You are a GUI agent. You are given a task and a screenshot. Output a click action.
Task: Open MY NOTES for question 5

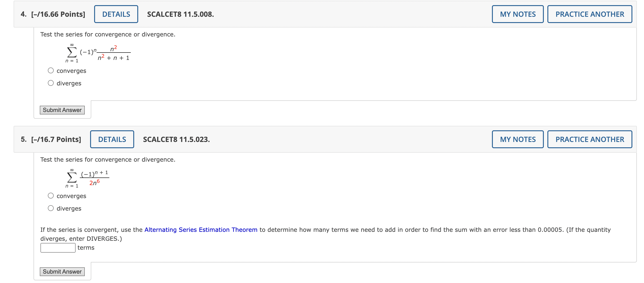518,139
